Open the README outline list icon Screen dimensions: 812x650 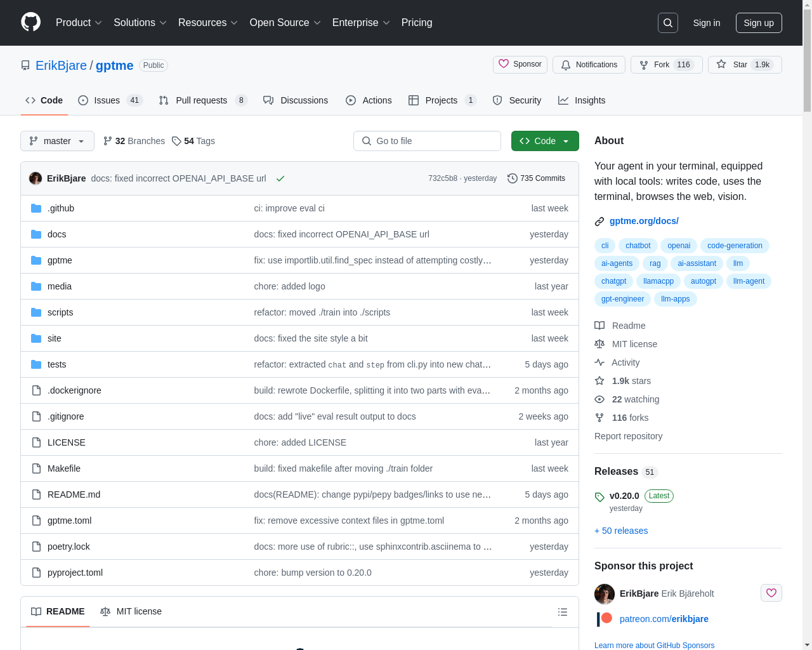563,612
